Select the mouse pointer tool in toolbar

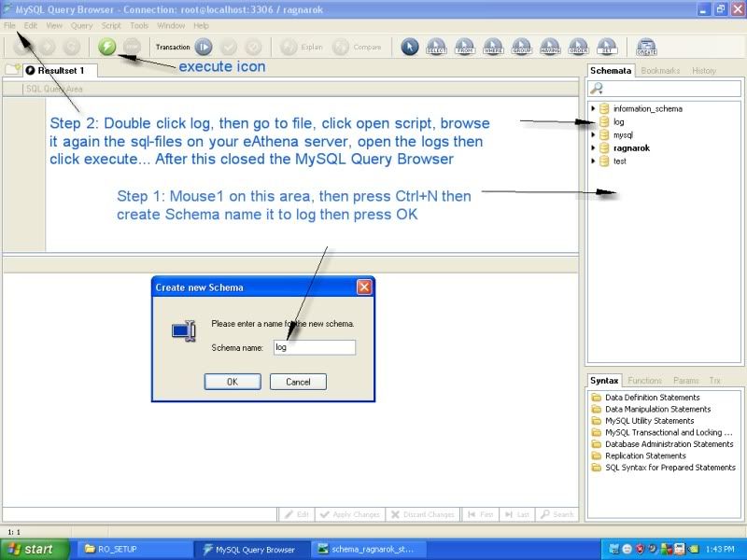tap(409, 47)
